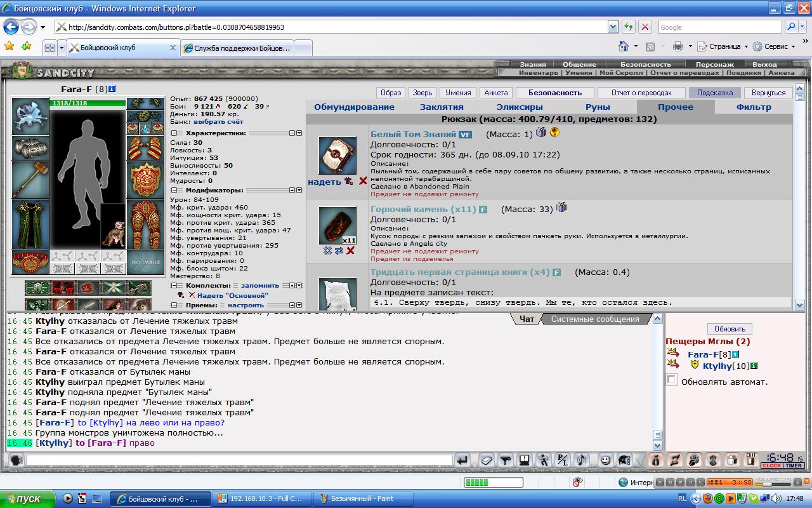Toggle CLOCK mode on the game timer
This screenshot has width=812, height=508.
click(771, 465)
